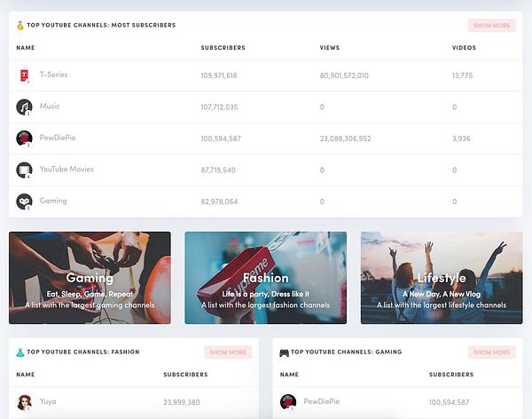Viewport: 532px width, 419px height.
Task: Show more Fashion channels
Action: pos(228,352)
